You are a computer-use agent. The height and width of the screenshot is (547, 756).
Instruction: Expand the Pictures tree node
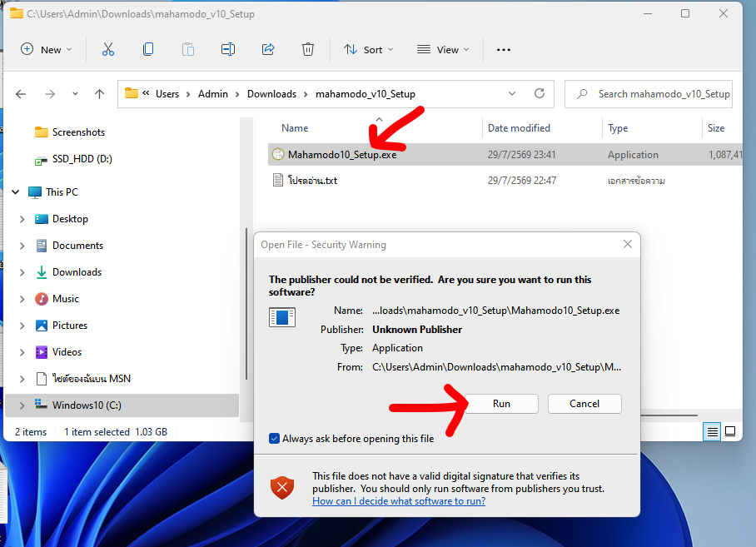pyautogui.click(x=22, y=326)
